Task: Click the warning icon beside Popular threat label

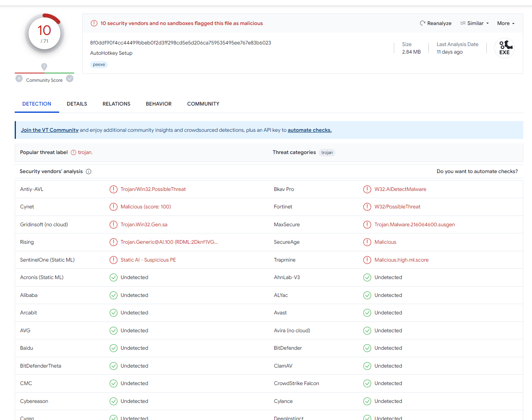Action: (x=73, y=152)
